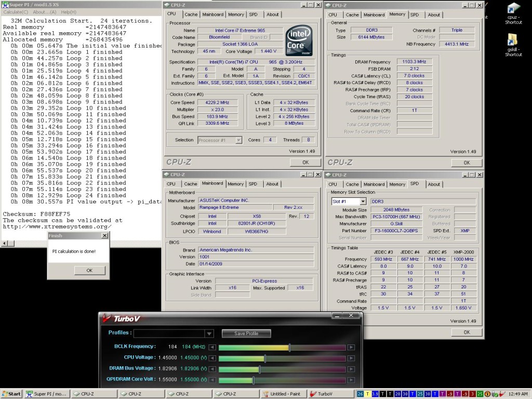Click QPI/DRAM Core Volt decrease arrow

tap(212, 380)
